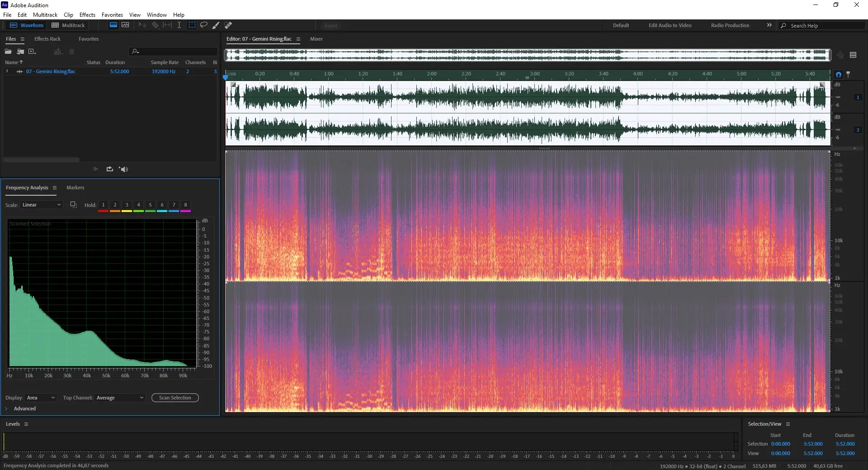The height and width of the screenshot is (470, 868).
Task: Switch to the Effects Rack tab
Action: [x=47, y=39]
